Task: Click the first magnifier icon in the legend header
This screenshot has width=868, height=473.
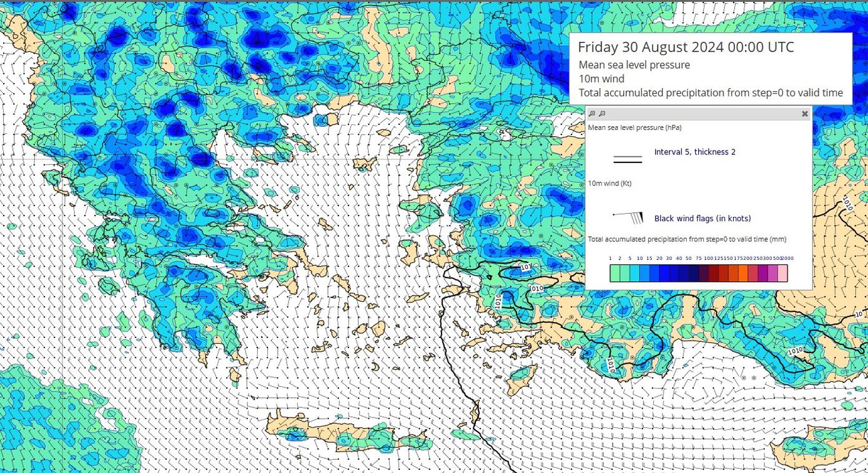Action: point(592,114)
